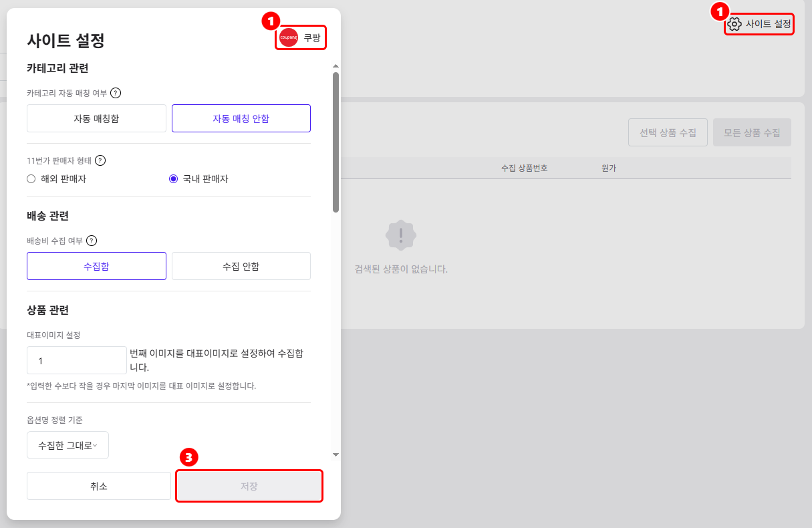
Task: Open help icon for 배송비 수집 여부
Action: 92,241
